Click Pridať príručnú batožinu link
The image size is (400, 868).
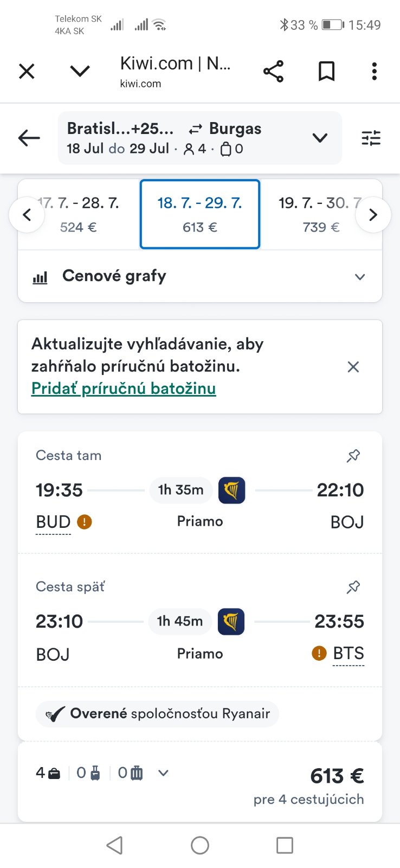[x=124, y=388]
